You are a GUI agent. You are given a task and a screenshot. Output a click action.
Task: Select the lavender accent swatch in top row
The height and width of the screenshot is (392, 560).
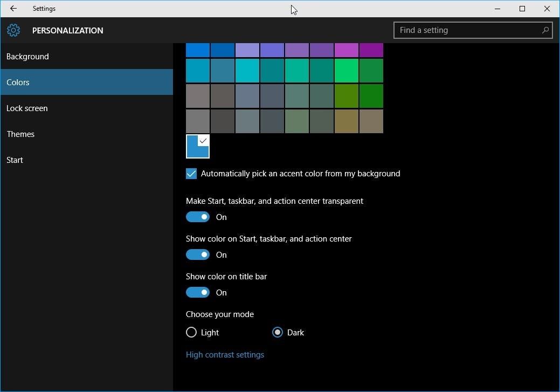click(247, 50)
